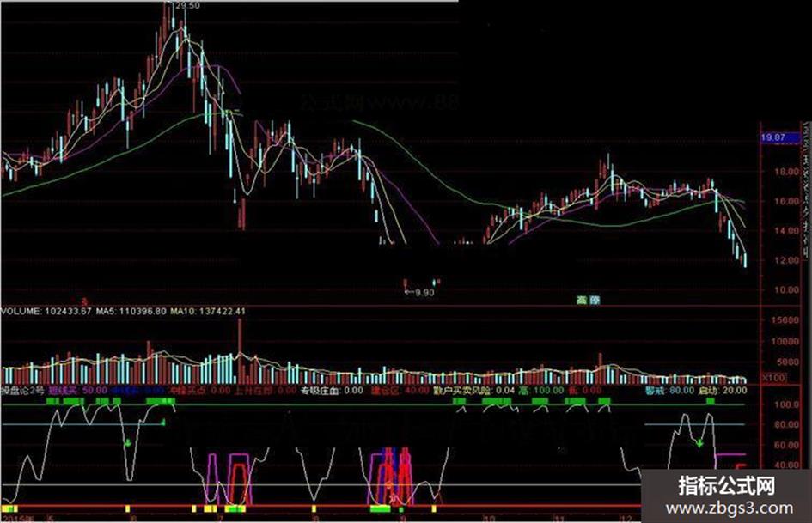
Task: Click the 建仓区: 40.00 indicator value
Action: (x=400, y=390)
